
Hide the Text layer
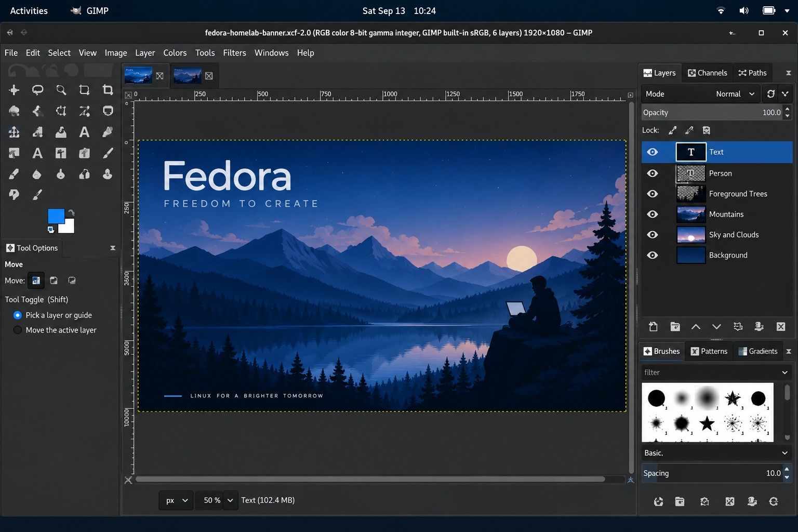(x=653, y=152)
